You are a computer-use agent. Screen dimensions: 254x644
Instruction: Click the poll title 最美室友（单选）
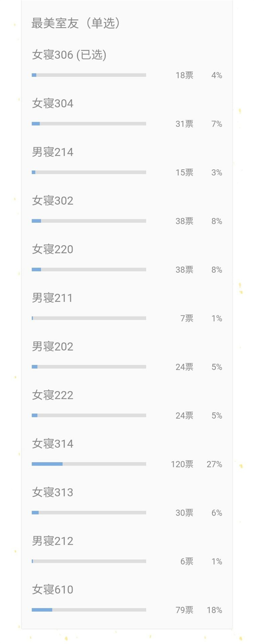click(76, 23)
